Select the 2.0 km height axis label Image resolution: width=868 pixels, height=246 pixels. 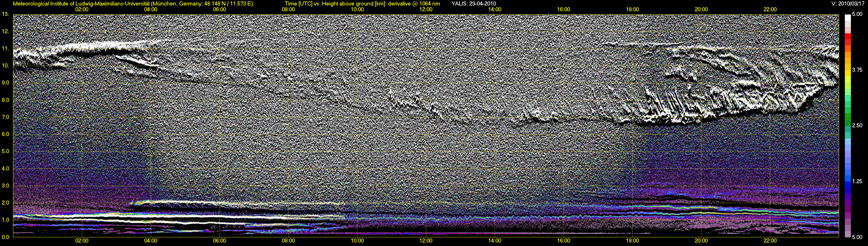pyautogui.click(x=5, y=203)
